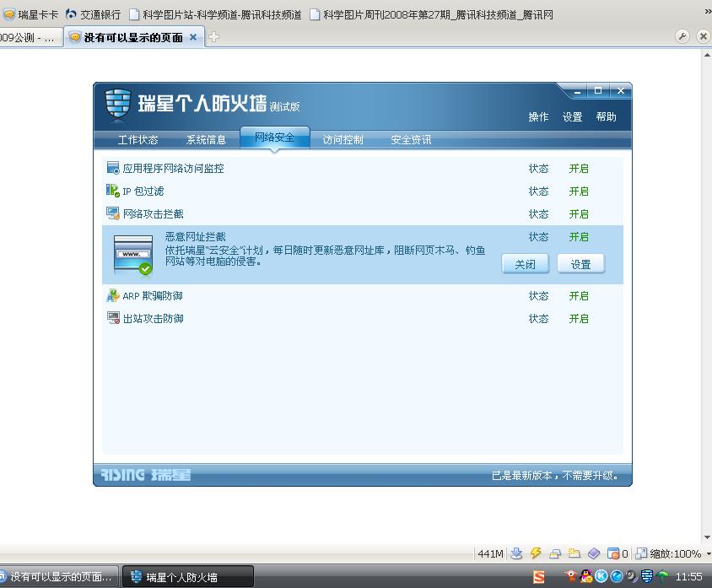
Task: Click the purple book status bar icon
Action: [594, 553]
